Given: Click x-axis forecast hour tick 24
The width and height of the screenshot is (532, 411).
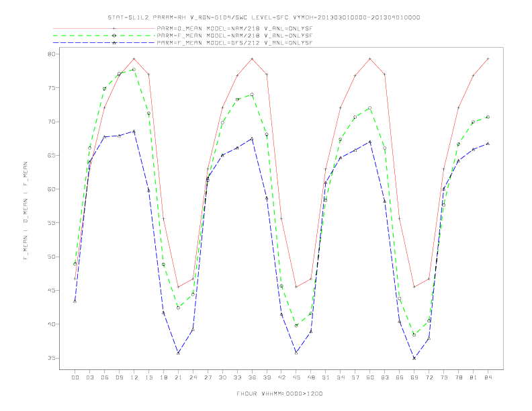Looking at the screenshot, I should coord(193,377).
